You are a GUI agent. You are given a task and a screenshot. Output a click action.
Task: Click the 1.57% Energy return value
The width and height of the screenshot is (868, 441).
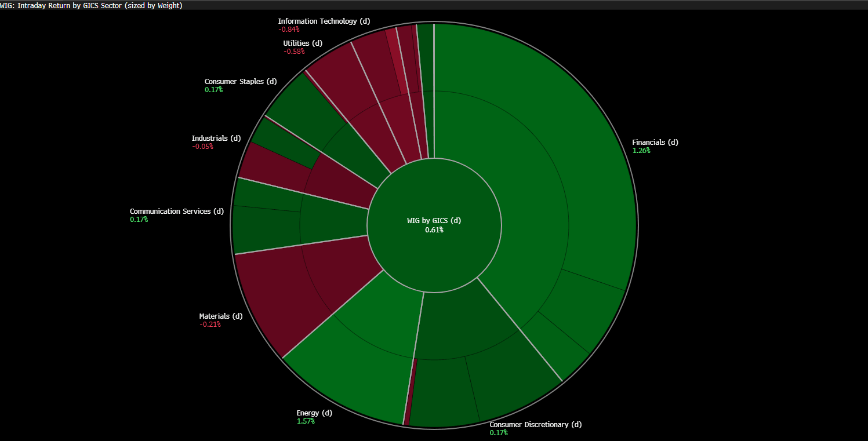coord(306,421)
